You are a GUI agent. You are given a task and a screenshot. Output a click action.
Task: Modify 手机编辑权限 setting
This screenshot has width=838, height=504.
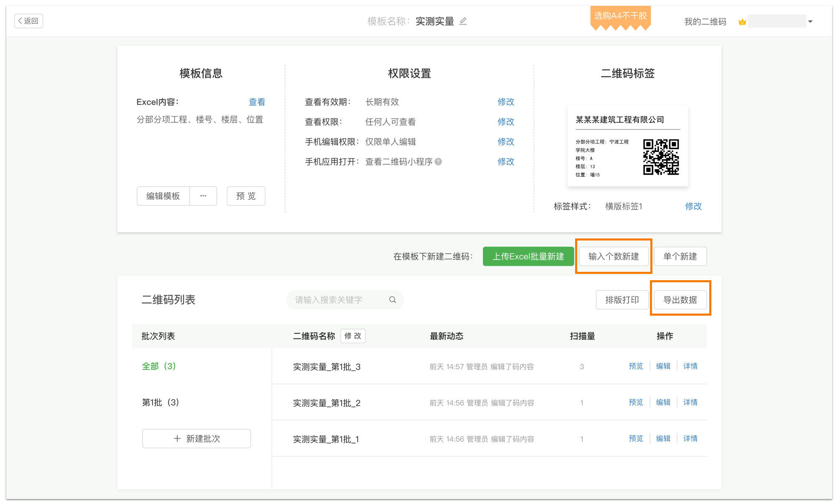[x=505, y=142]
